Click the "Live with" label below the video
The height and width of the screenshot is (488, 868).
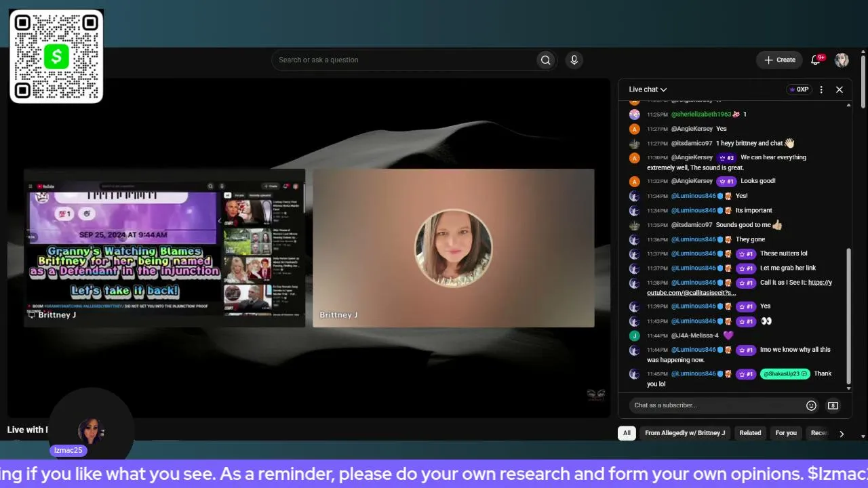pos(27,430)
